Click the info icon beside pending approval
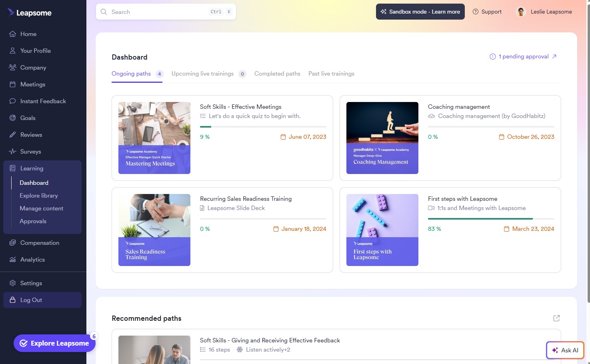The image size is (590, 364). pyautogui.click(x=493, y=56)
